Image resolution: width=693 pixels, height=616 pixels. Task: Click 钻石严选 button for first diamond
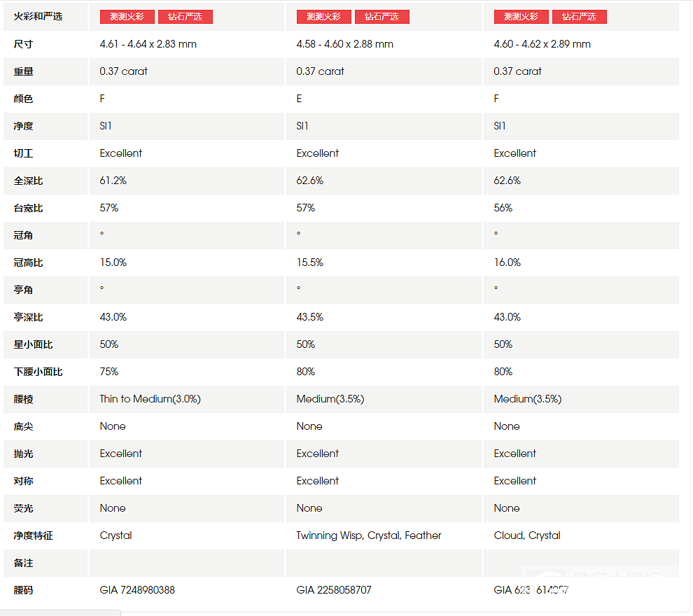point(185,17)
